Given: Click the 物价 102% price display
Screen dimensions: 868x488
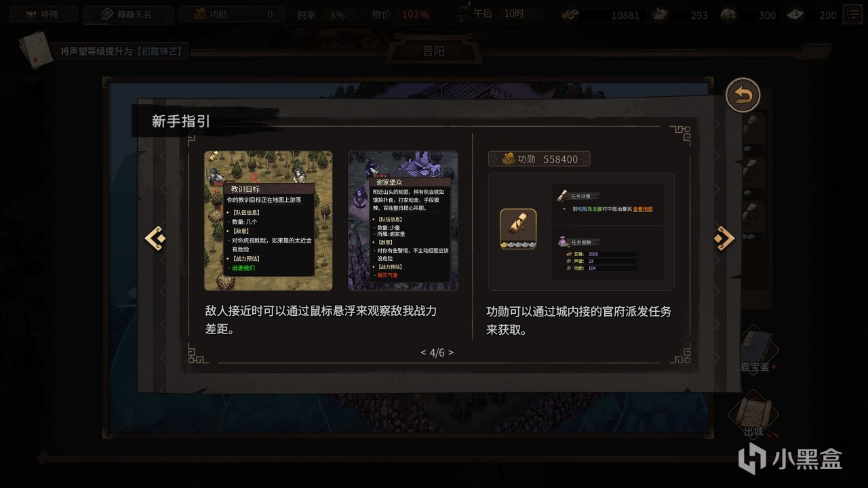Looking at the screenshot, I should tap(400, 14).
